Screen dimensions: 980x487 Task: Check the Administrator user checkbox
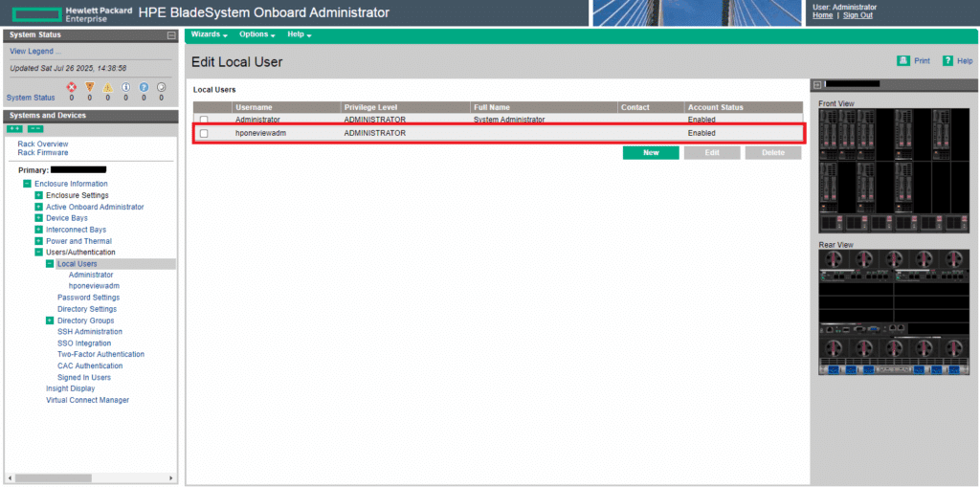[x=204, y=120]
